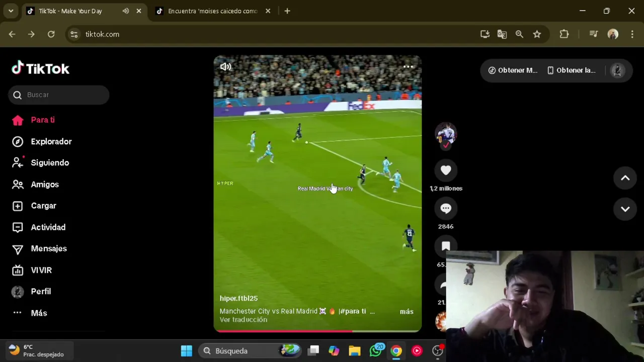Seek on the red video progress bar
The height and width of the screenshot is (362, 644).
317,331
